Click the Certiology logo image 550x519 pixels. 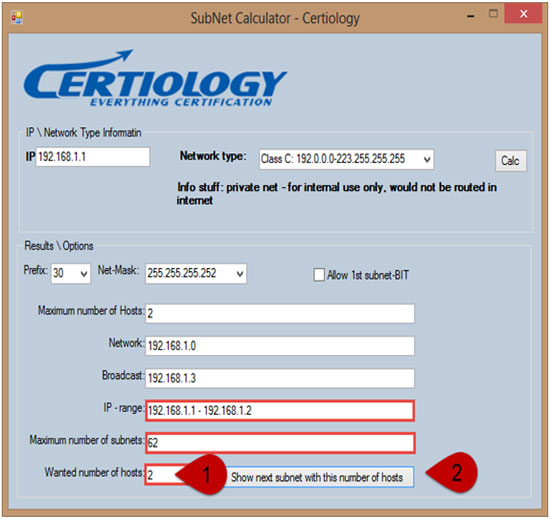point(155,78)
